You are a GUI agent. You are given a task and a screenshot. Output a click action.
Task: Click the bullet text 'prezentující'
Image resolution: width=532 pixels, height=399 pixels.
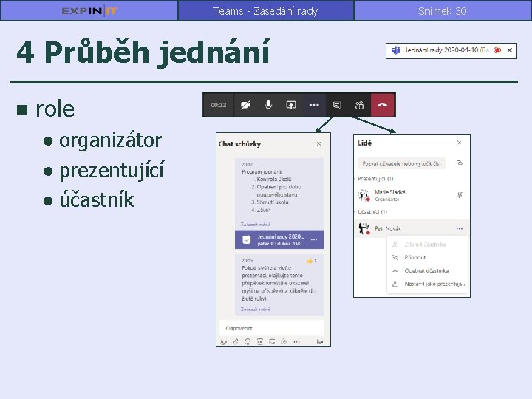pos(112,171)
